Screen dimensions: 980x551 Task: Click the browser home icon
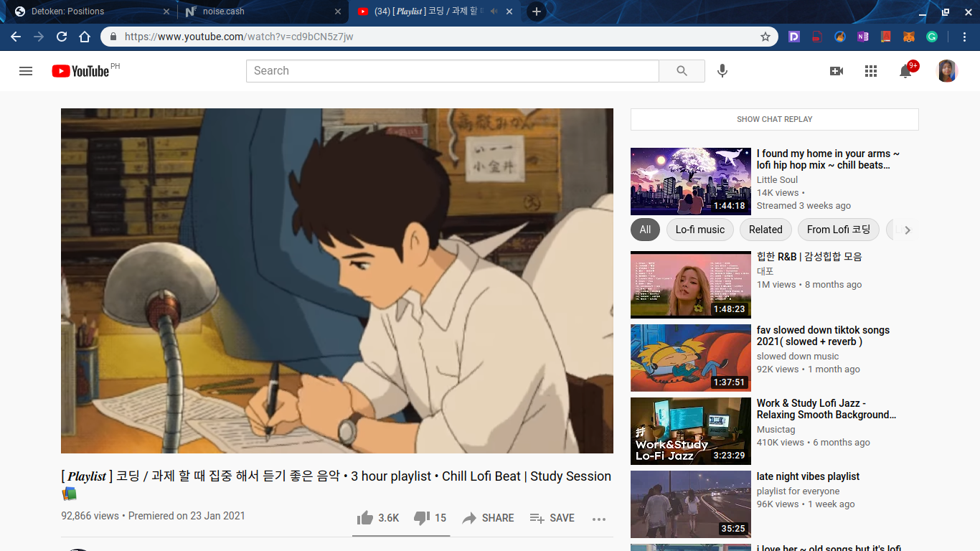pyautogui.click(x=85, y=37)
